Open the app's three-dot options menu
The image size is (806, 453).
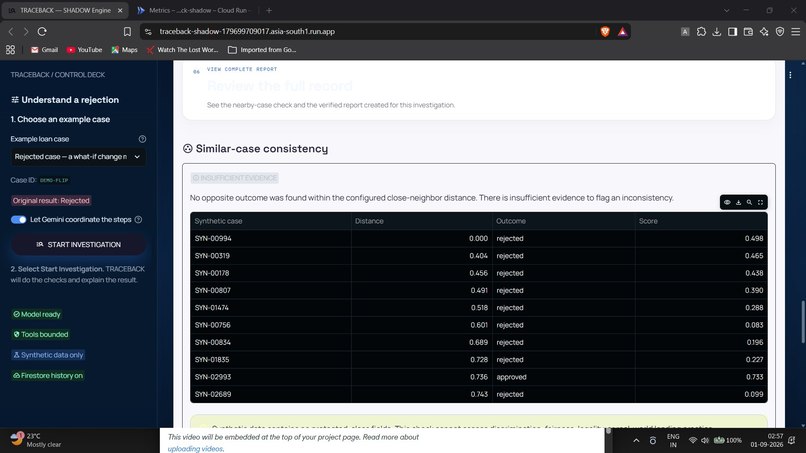point(790,75)
